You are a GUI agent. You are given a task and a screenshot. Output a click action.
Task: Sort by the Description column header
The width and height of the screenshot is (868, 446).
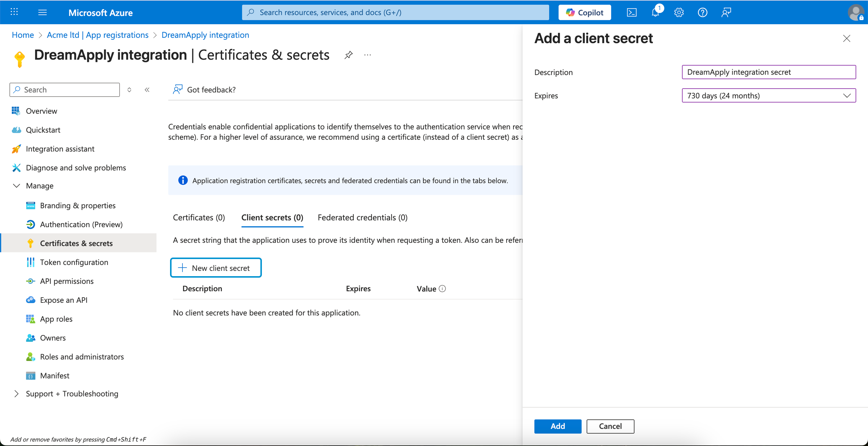(202, 289)
